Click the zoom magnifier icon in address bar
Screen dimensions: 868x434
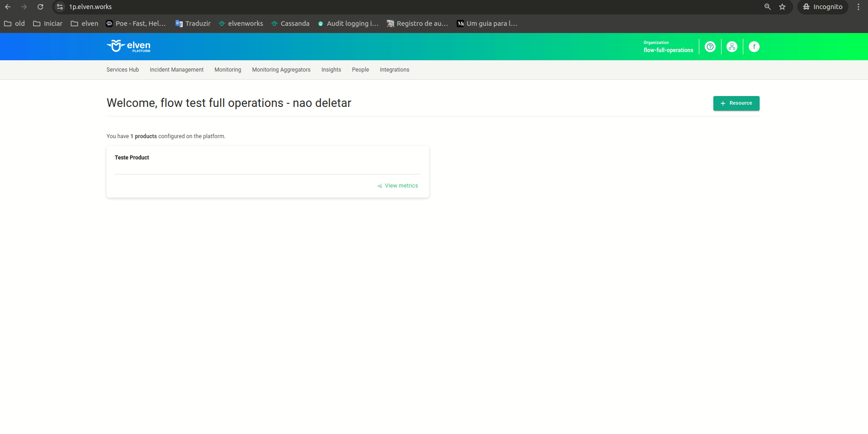[767, 7]
